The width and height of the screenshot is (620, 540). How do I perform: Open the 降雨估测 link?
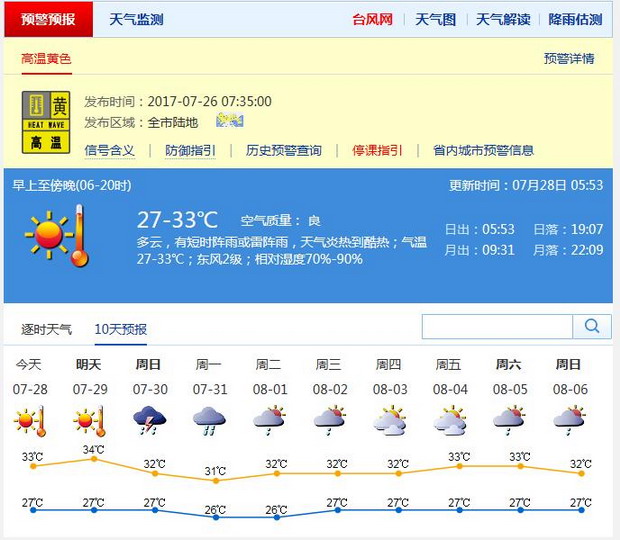point(575,20)
